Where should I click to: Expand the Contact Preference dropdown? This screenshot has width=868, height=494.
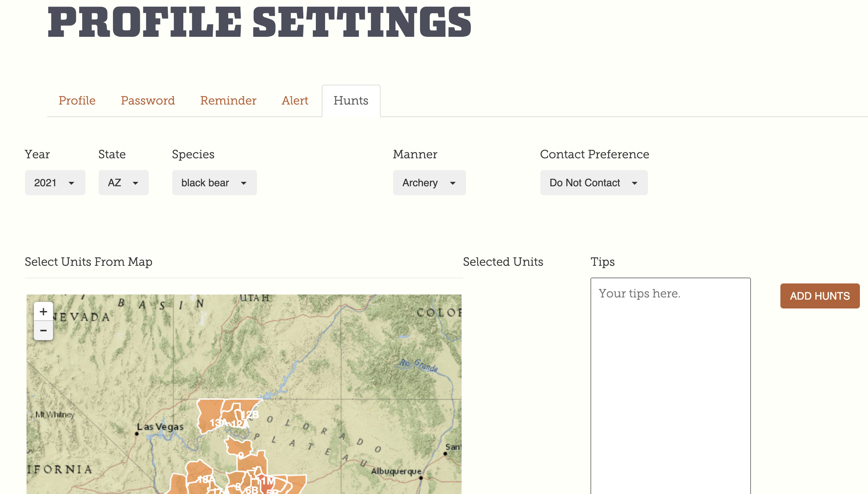click(594, 182)
